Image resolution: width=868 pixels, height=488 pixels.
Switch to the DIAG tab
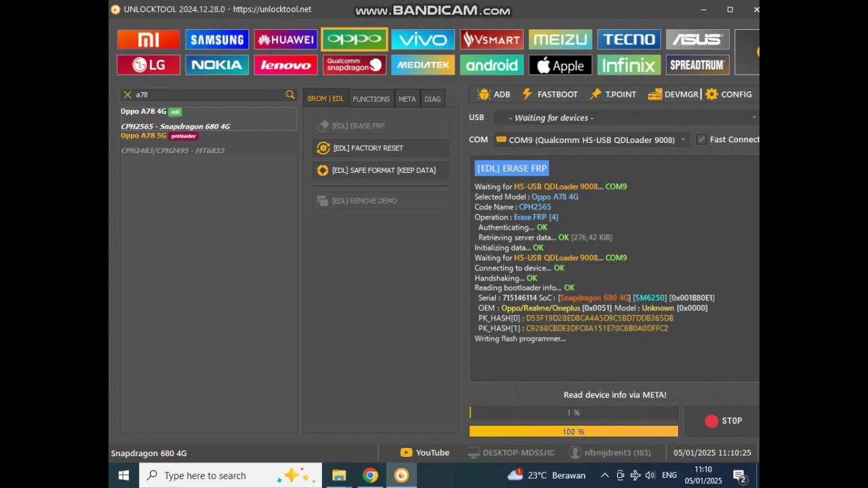(x=433, y=99)
